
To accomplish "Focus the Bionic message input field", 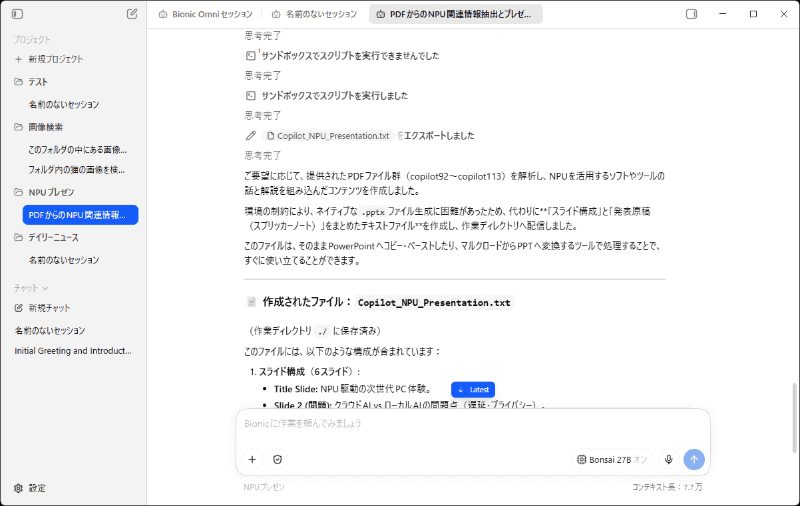I will coord(473,424).
